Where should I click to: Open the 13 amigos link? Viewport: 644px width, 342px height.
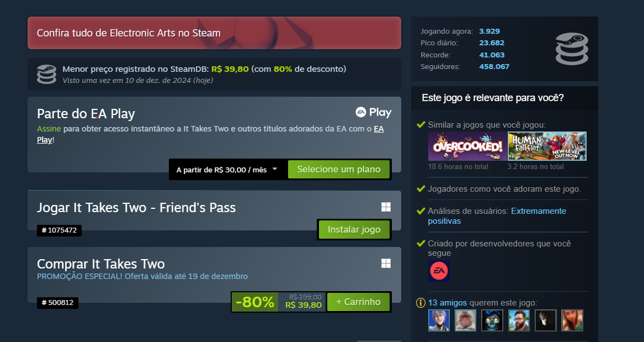pyautogui.click(x=447, y=303)
